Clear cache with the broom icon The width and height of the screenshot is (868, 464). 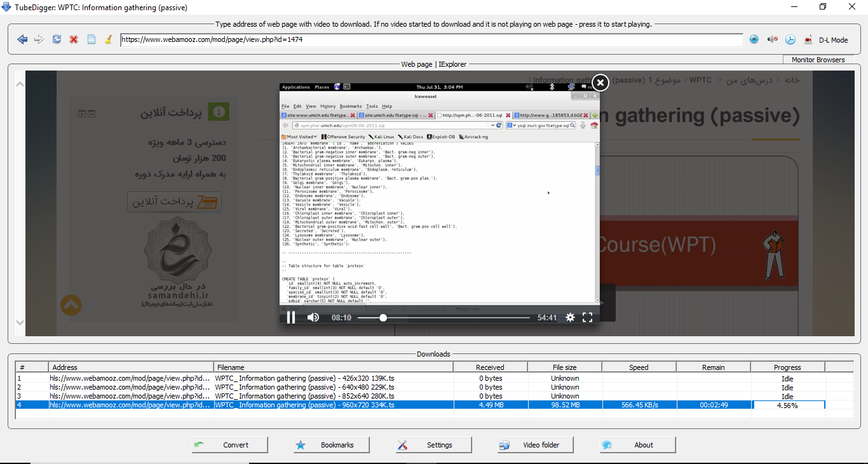(x=108, y=39)
